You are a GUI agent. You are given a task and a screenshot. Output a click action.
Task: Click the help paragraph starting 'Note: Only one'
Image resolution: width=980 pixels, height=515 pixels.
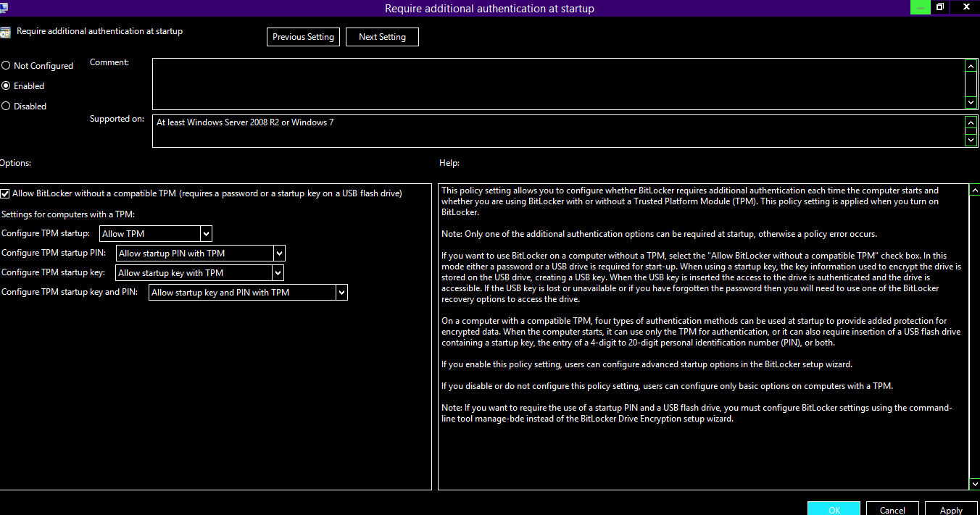click(659, 234)
